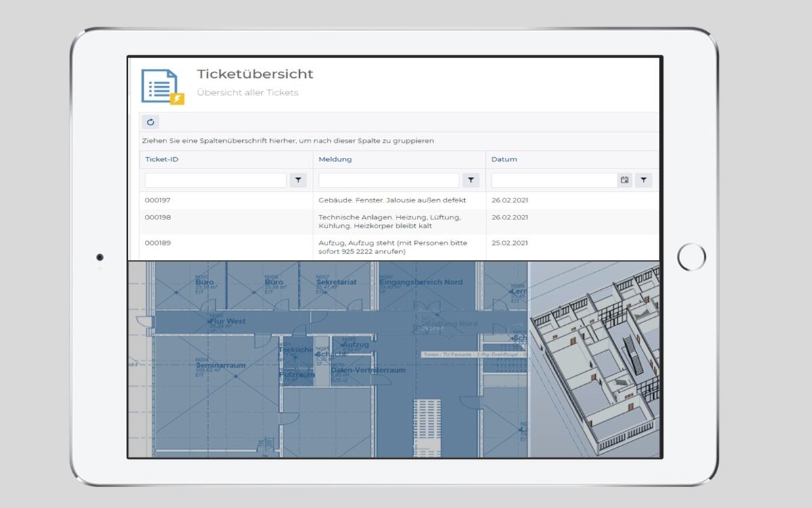Click the date cell of ticket 000198
The image size is (812, 508).
(510, 217)
